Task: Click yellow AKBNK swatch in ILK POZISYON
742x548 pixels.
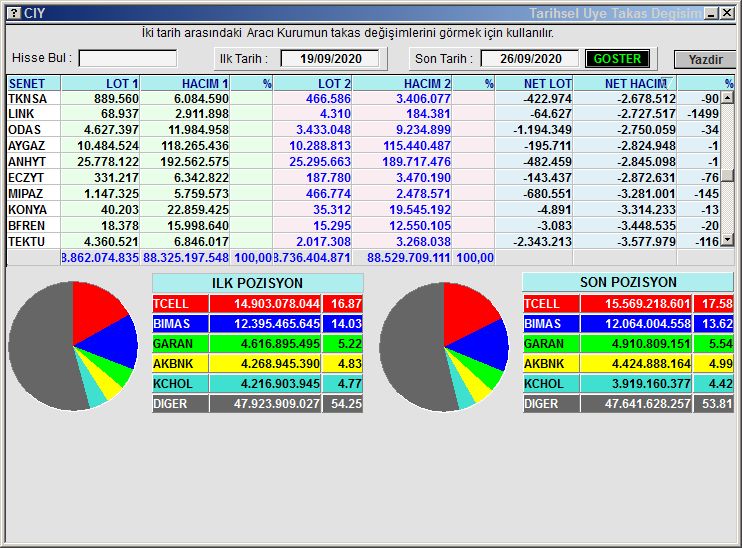Action: [x=180, y=363]
